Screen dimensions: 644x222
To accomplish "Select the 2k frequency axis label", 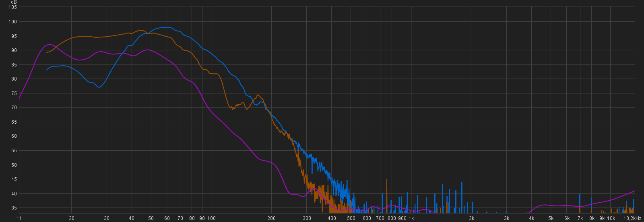I will (x=472, y=218).
